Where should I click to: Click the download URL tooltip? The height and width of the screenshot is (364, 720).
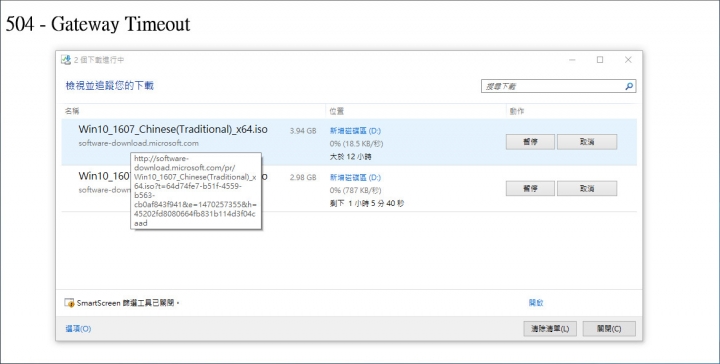tap(196, 191)
